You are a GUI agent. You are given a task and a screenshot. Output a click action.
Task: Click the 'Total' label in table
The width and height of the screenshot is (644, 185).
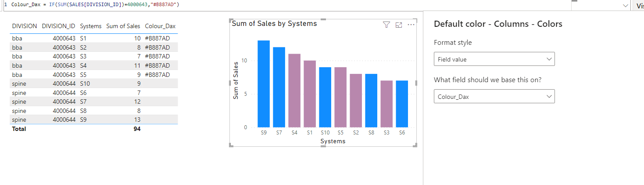pos(19,129)
